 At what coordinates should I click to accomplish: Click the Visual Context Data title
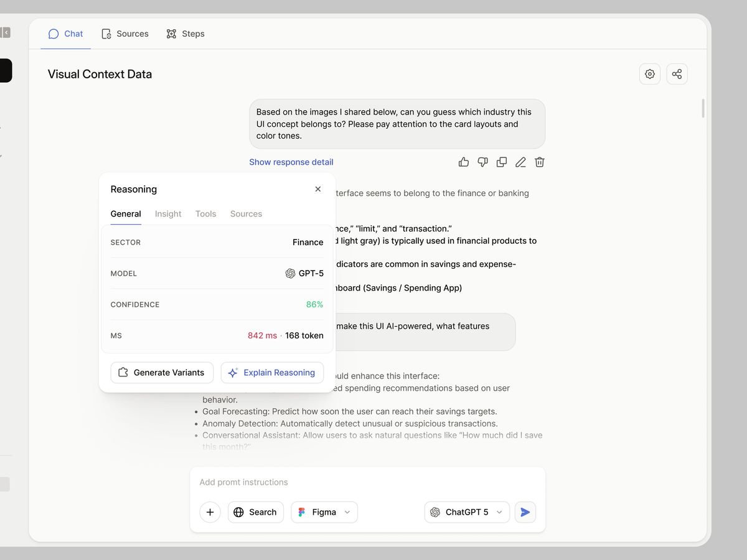coord(100,74)
